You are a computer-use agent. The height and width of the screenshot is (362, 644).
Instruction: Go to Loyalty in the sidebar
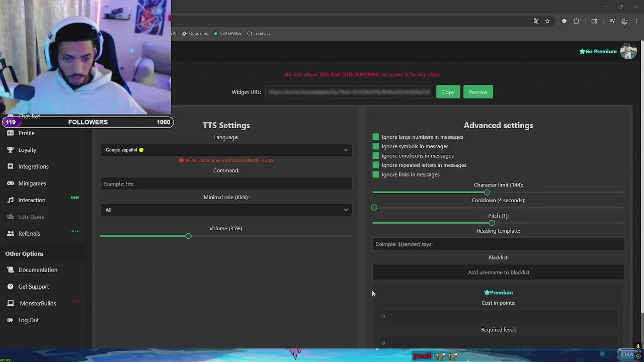[27, 150]
